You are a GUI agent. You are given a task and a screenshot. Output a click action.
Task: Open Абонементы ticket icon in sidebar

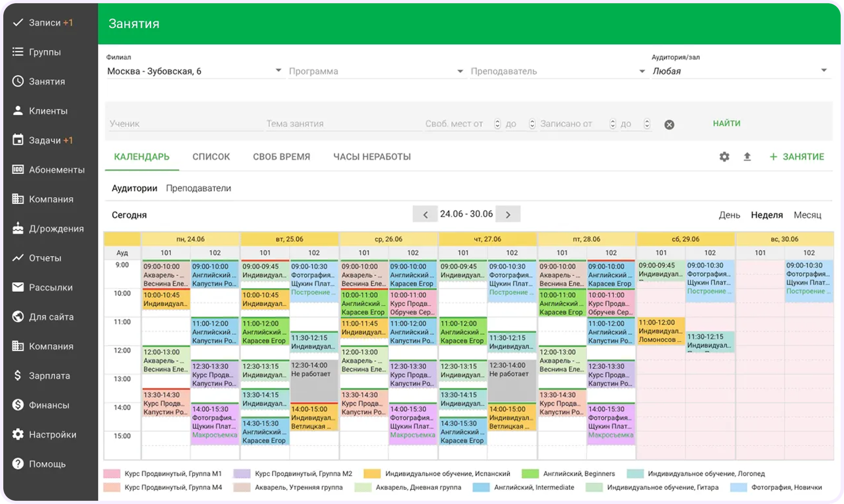tap(18, 170)
